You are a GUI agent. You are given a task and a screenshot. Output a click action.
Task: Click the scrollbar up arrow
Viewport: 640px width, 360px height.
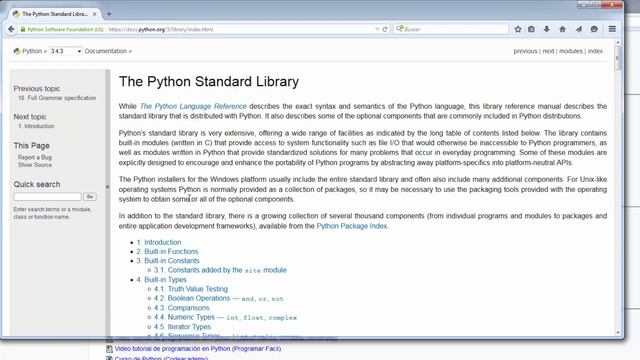[x=618, y=42]
